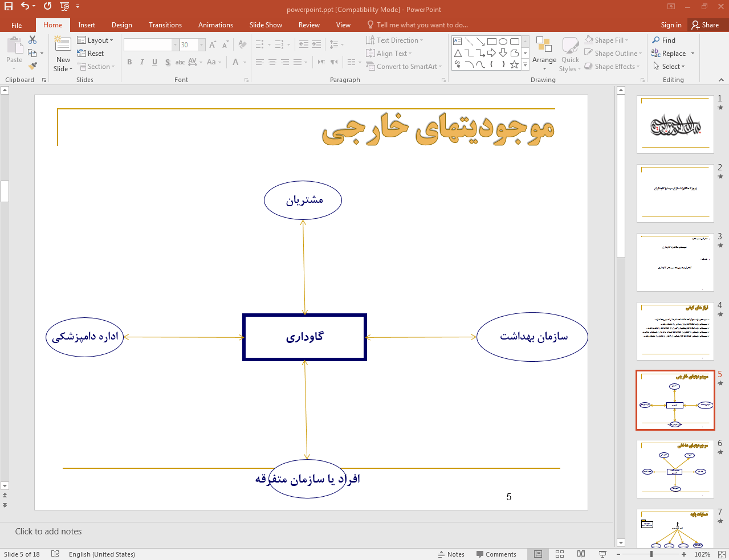Open the Insert tab
Screen dimensions: 729x560
[87, 25]
